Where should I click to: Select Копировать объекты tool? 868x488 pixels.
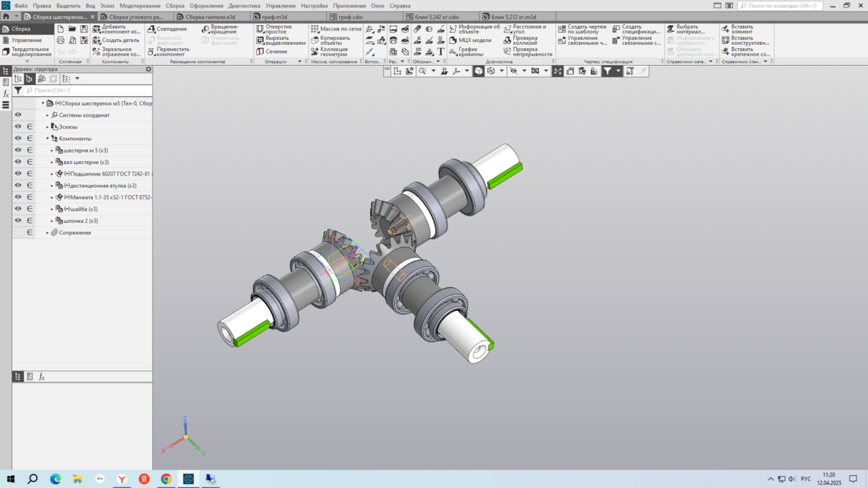pos(331,40)
